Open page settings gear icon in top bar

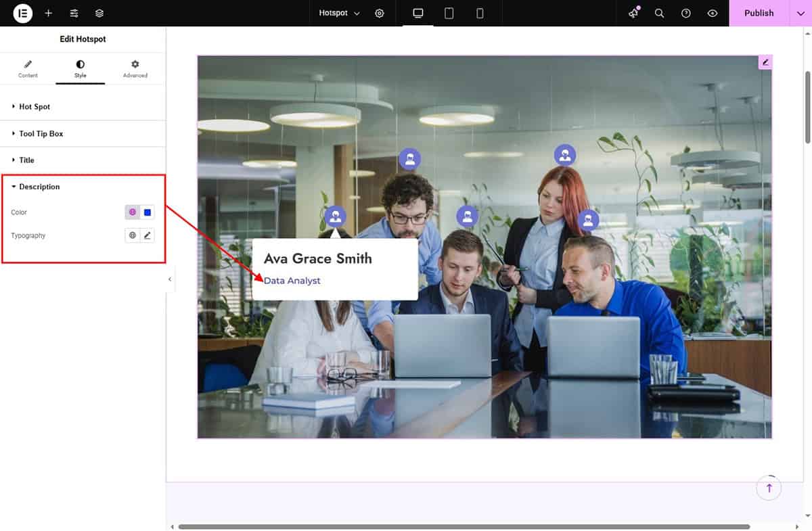point(380,13)
